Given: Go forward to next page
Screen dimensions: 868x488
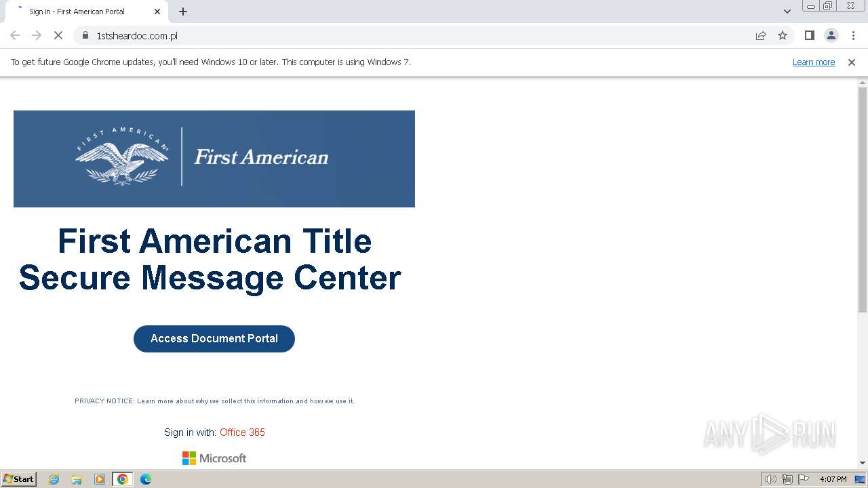Looking at the screenshot, I should tap(37, 35).
